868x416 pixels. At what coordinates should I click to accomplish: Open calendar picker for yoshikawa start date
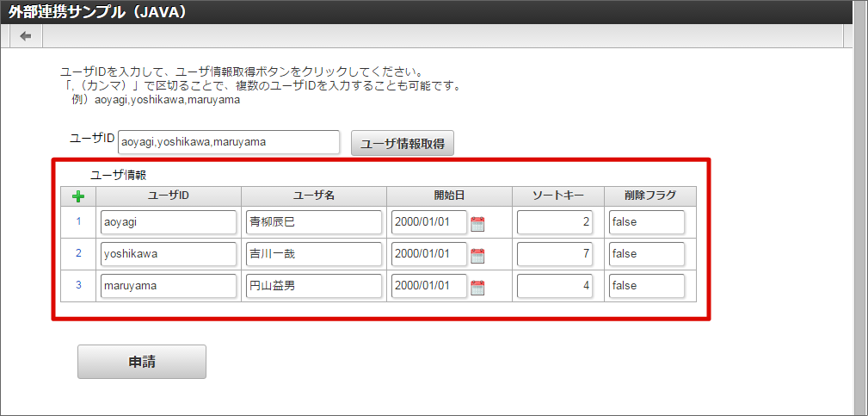[x=478, y=255]
